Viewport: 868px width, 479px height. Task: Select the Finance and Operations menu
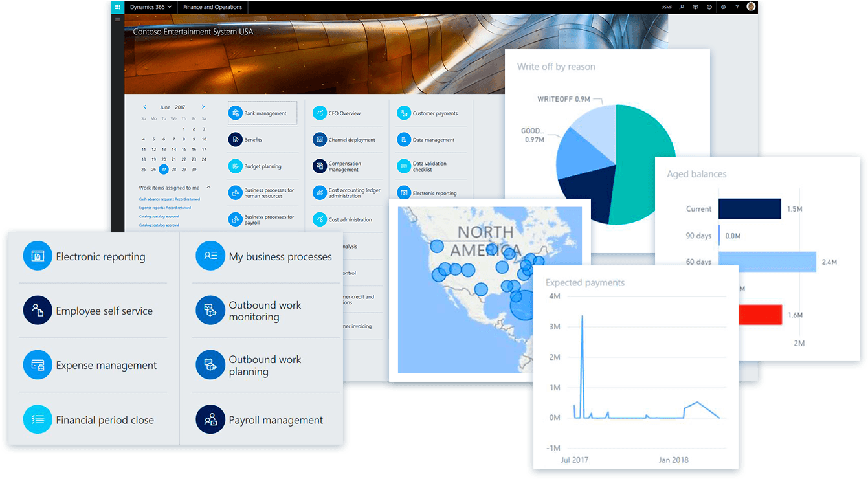click(213, 7)
